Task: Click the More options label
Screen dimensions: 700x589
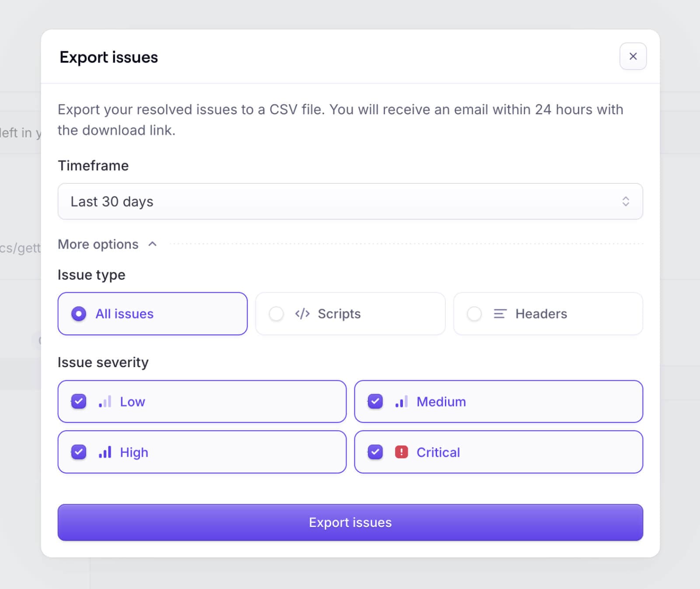Action: 98,244
